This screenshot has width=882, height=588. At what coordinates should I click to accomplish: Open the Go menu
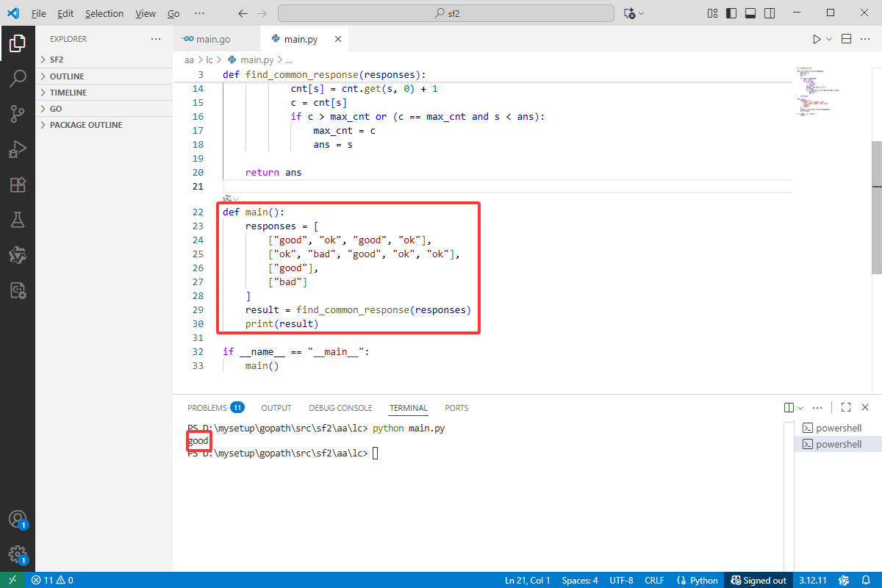pos(173,13)
